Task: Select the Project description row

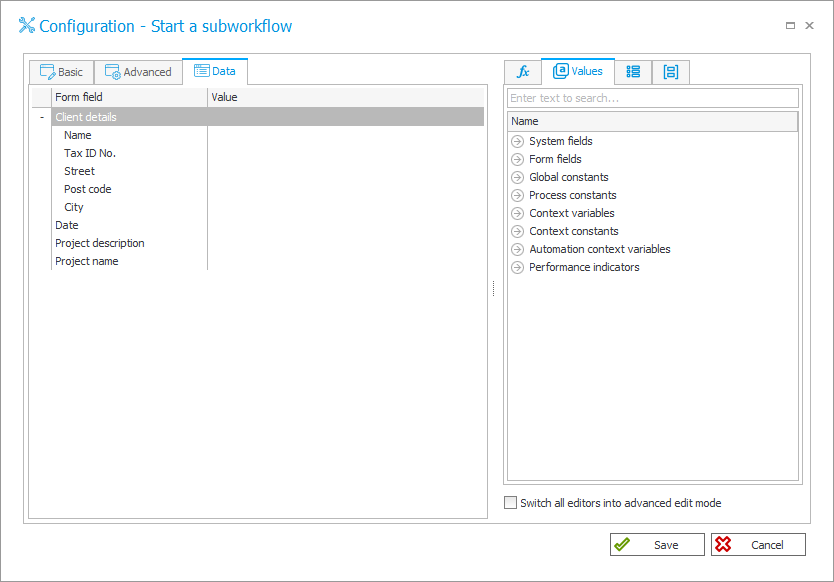Action: coord(268,243)
